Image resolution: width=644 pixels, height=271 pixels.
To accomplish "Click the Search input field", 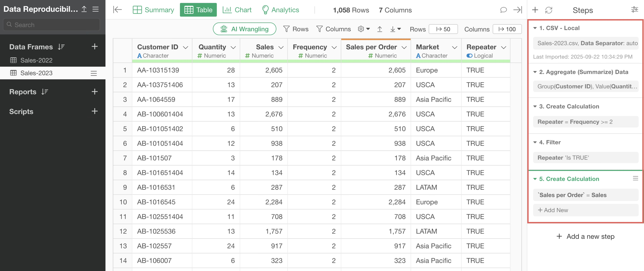I will click(x=51, y=25).
